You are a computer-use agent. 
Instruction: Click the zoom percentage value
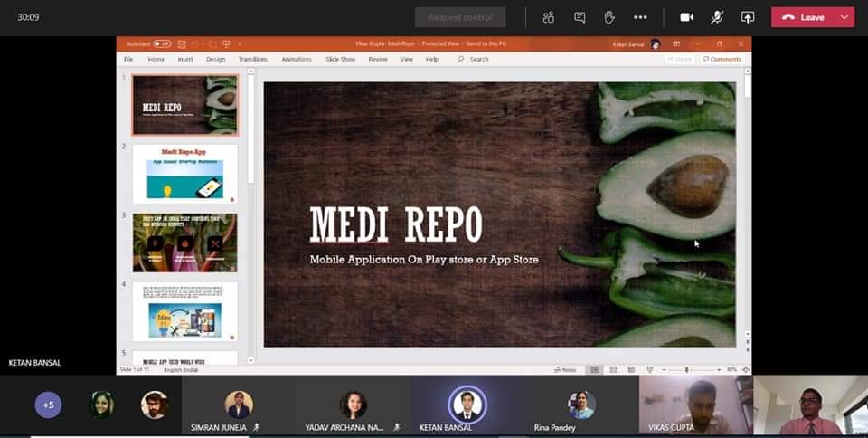point(731,369)
